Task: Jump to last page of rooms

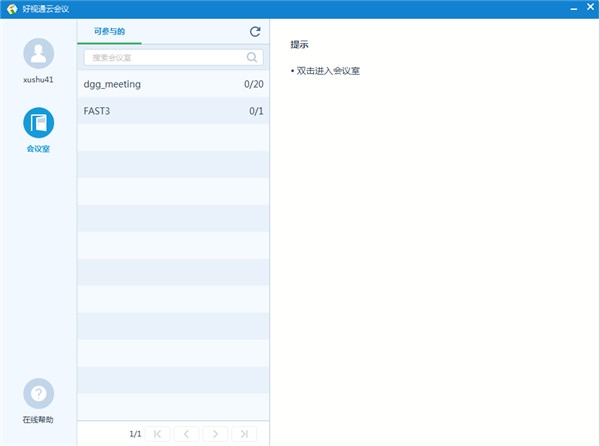Action: (243, 434)
